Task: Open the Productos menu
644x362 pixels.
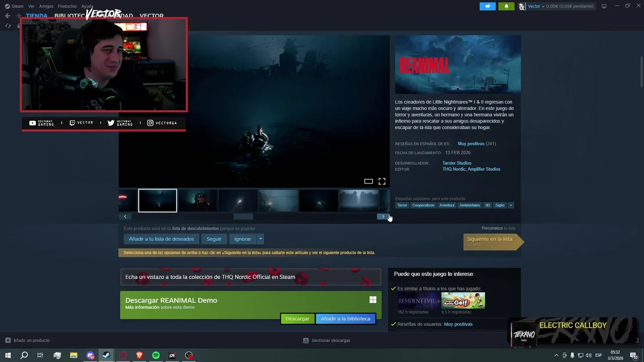Action: point(67,6)
